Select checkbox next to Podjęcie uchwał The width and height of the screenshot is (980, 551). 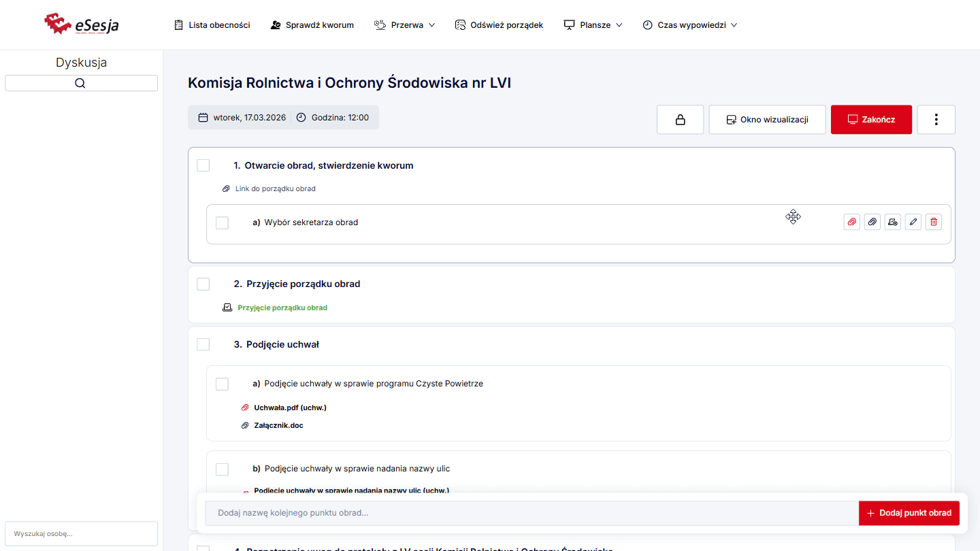203,344
